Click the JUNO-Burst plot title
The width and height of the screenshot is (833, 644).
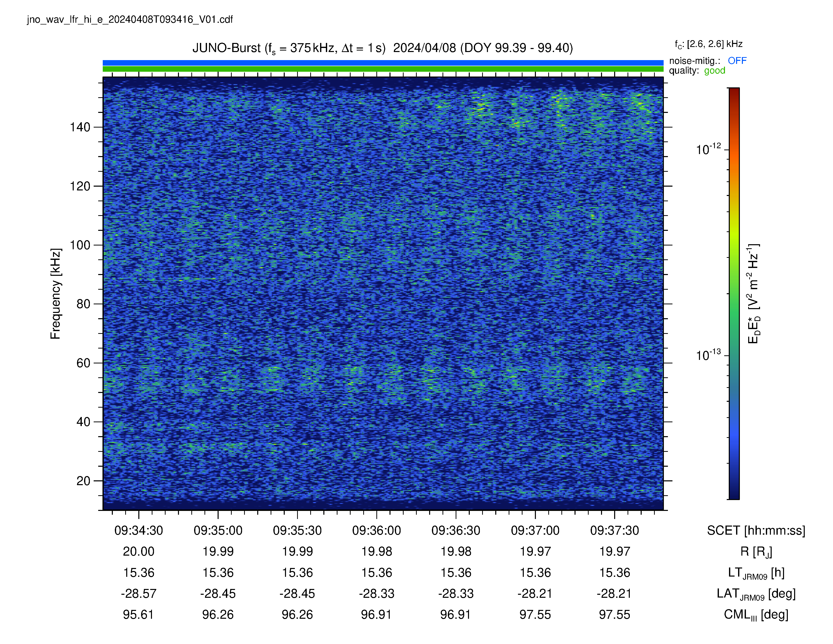[383, 48]
